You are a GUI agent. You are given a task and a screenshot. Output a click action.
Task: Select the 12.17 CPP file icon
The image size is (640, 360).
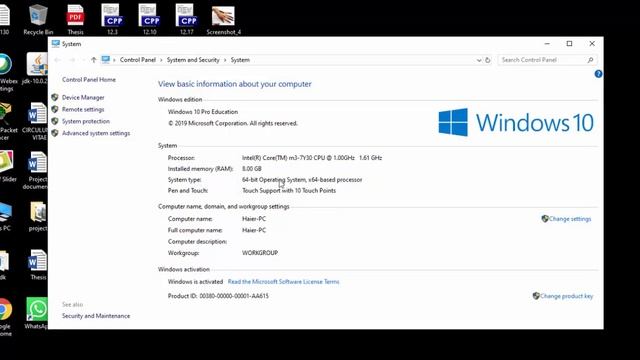pos(187,19)
